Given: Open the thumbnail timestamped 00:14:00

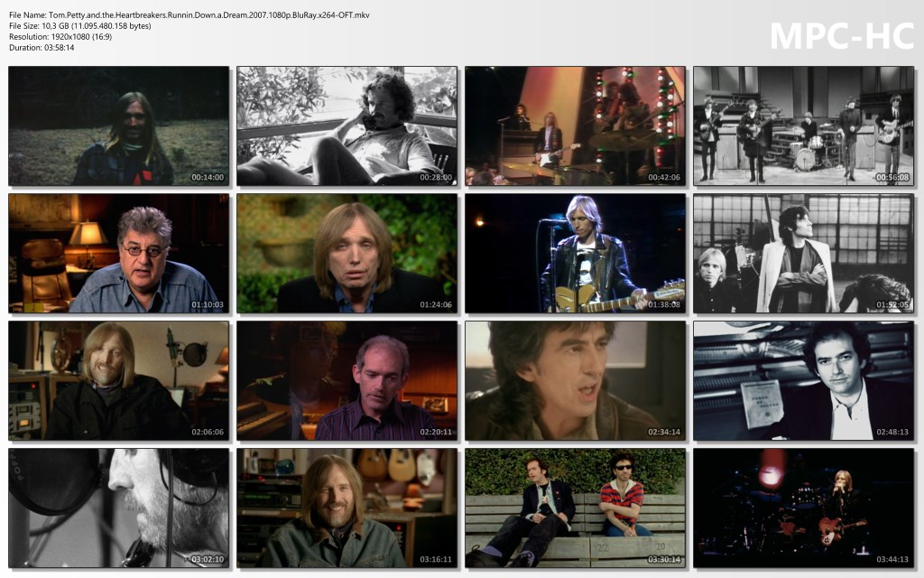Looking at the screenshot, I should (x=118, y=126).
